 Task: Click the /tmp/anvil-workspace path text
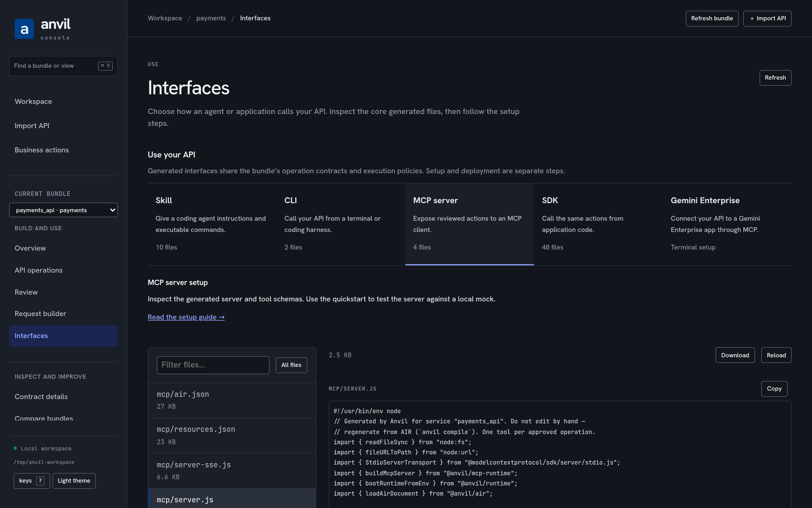pyautogui.click(x=44, y=462)
